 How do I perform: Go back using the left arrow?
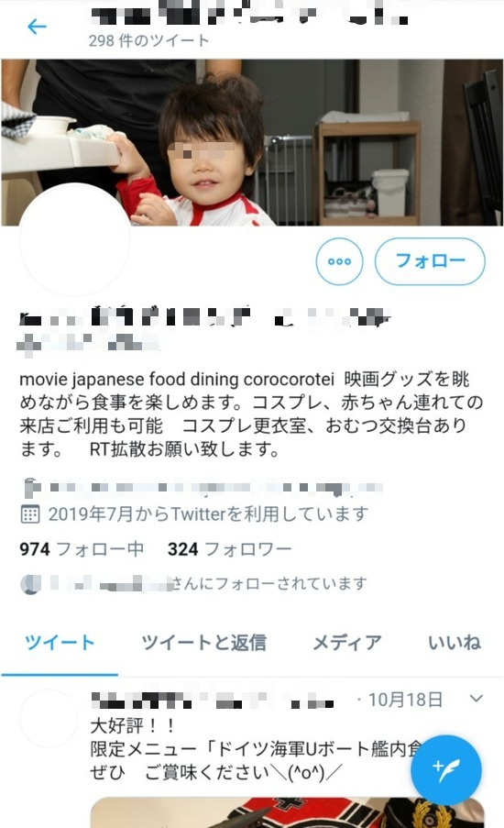37,26
